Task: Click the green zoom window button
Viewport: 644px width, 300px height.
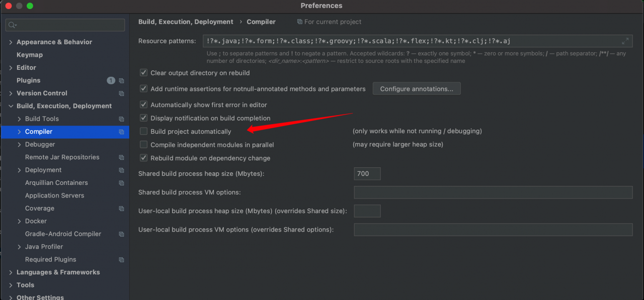Action: [30, 6]
